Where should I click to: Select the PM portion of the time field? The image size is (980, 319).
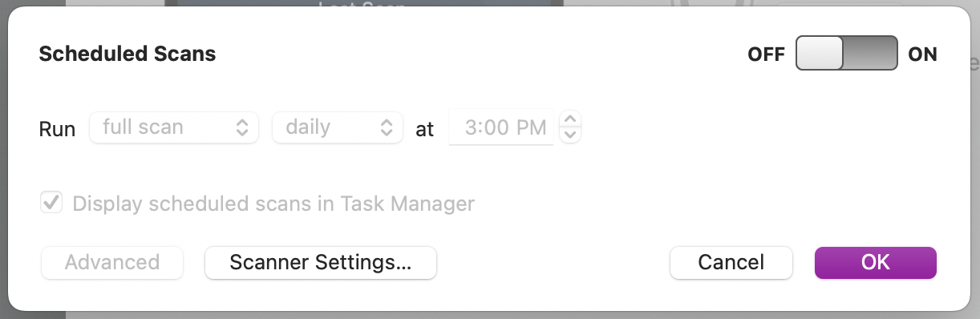click(532, 127)
